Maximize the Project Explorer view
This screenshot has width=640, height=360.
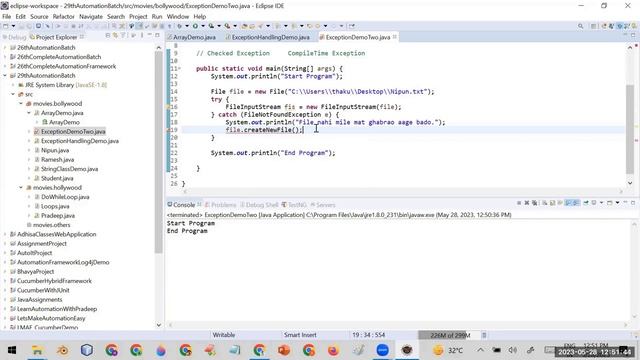(x=157, y=36)
